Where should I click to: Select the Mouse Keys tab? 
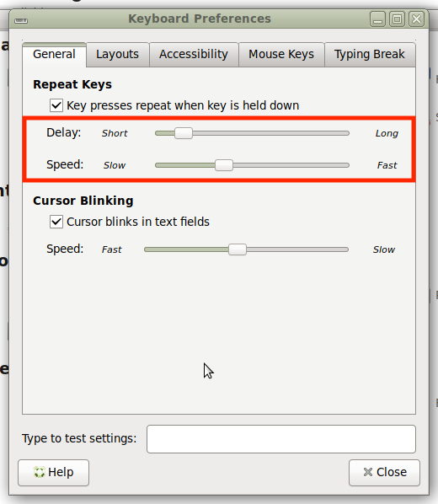[281, 54]
